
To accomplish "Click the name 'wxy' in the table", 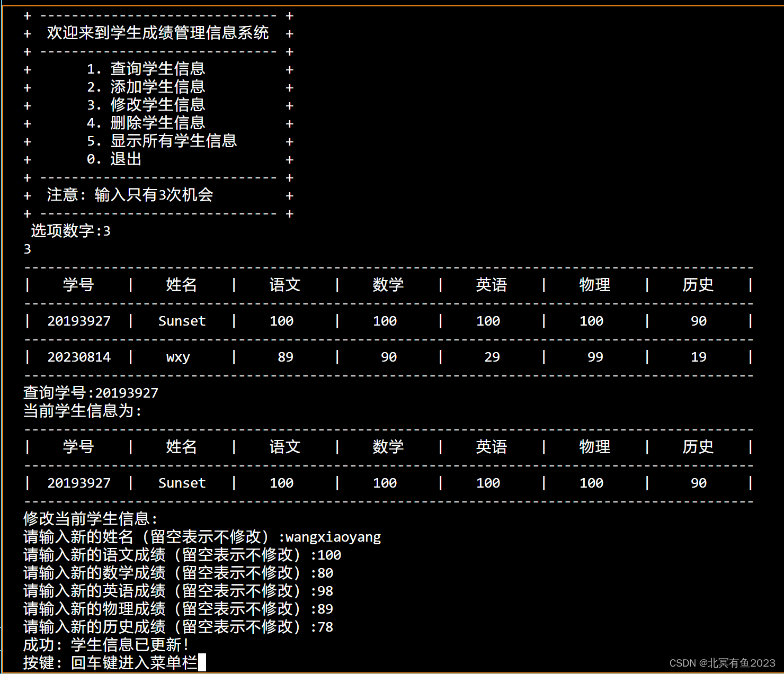I will 178,357.
